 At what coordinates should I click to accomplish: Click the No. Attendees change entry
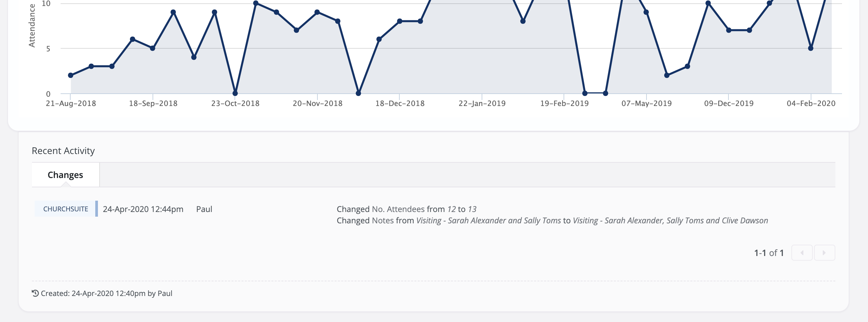click(406, 209)
